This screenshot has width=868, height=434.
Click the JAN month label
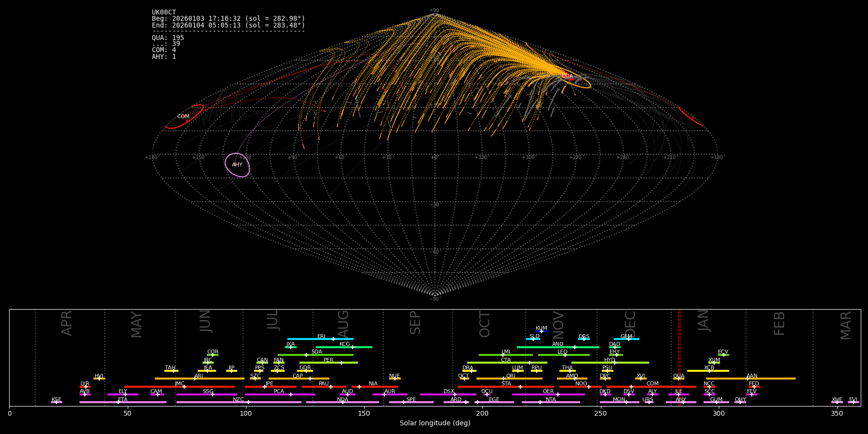[x=704, y=321]
